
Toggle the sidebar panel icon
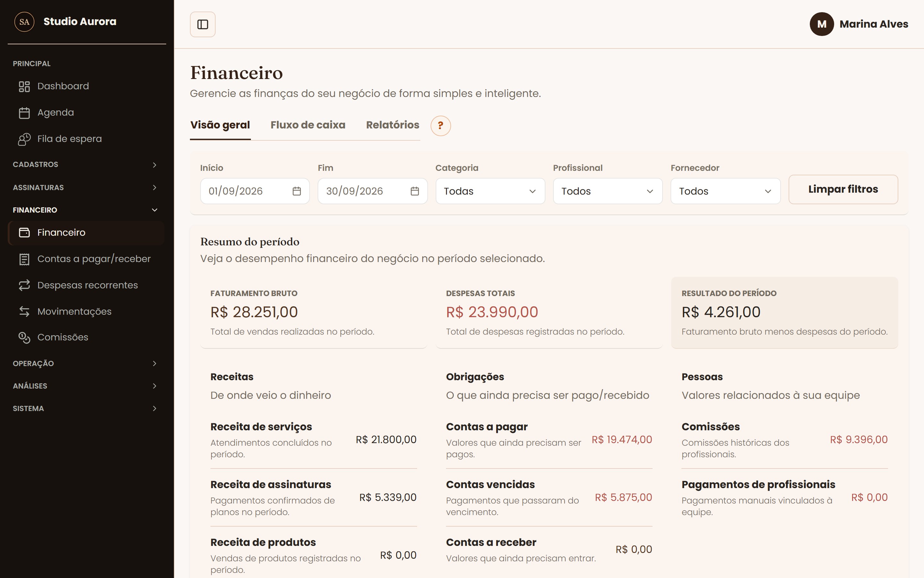[202, 24]
